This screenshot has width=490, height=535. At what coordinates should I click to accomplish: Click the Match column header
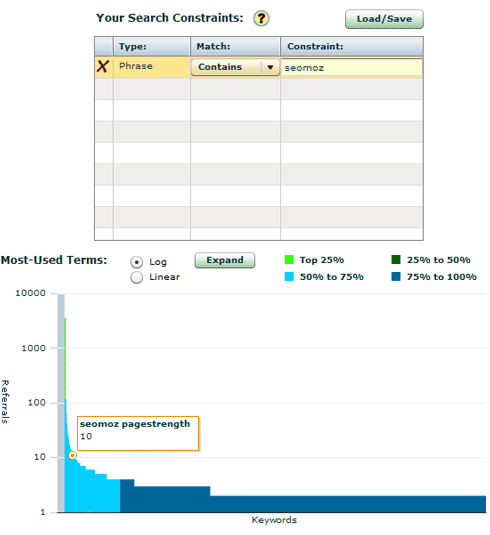(235, 46)
